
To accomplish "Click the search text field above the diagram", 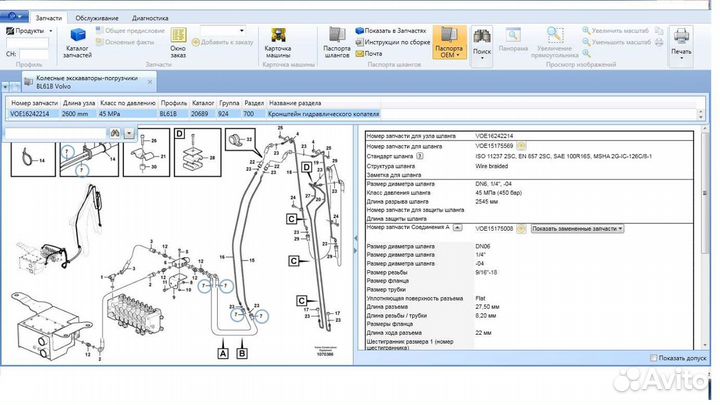I will pos(54,132).
